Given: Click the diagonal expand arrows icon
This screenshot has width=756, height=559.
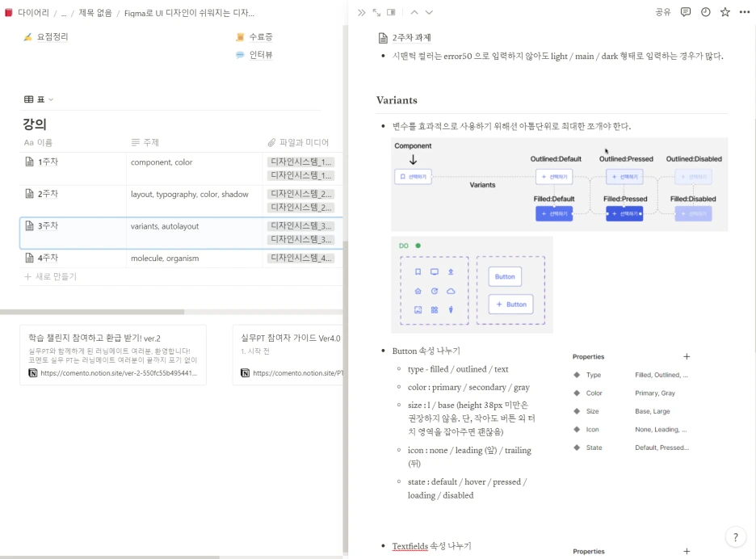Looking at the screenshot, I should tap(376, 12).
